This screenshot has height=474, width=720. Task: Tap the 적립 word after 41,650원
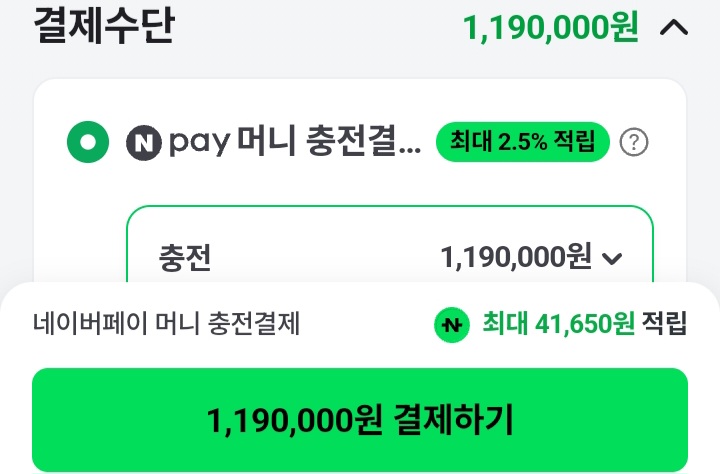(664, 323)
